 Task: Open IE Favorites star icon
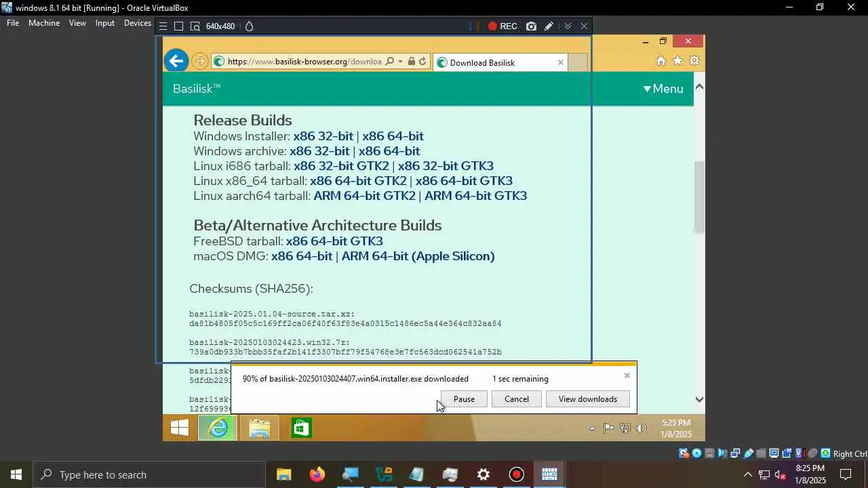[677, 61]
